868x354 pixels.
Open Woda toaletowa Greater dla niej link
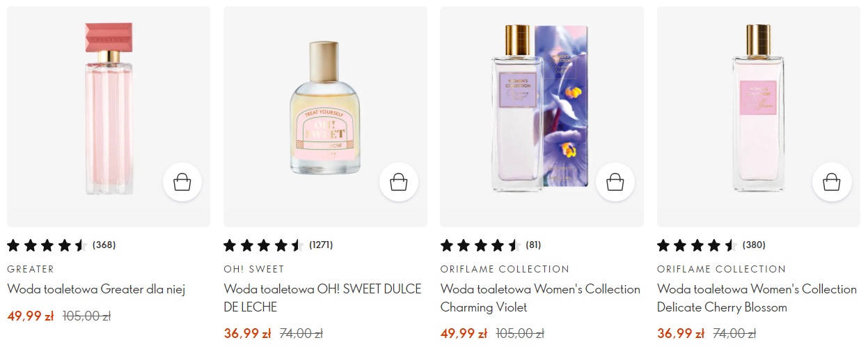click(96, 289)
